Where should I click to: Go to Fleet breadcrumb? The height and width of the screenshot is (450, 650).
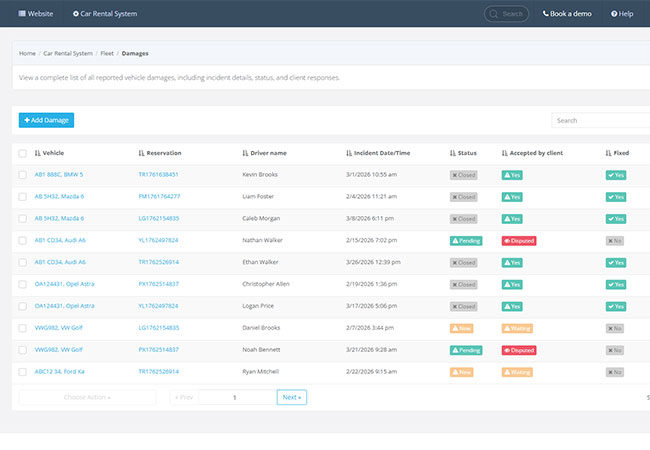[107, 53]
